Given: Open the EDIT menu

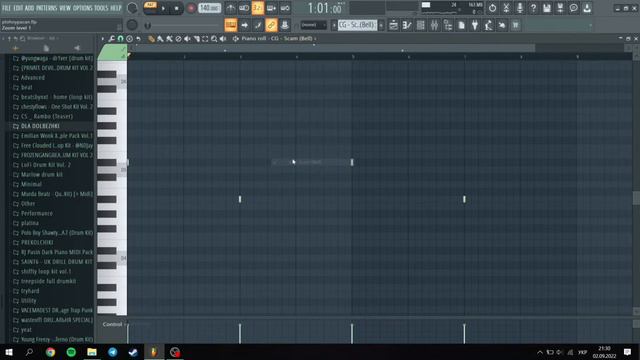Looking at the screenshot, I should click(18, 8).
